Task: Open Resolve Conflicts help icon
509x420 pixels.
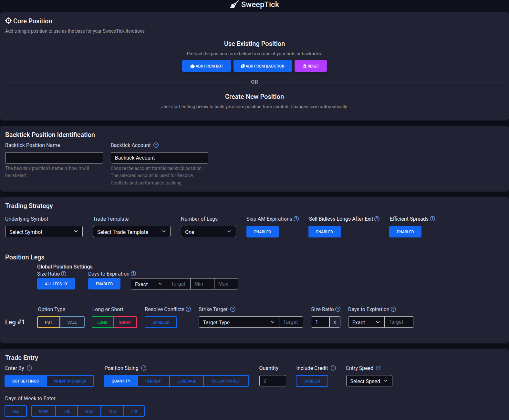Action: click(188, 309)
